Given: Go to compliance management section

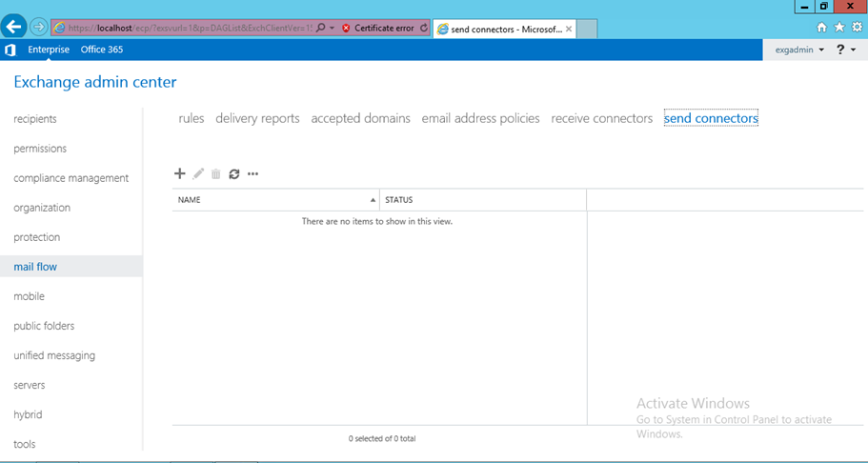Looking at the screenshot, I should pyautogui.click(x=71, y=178).
